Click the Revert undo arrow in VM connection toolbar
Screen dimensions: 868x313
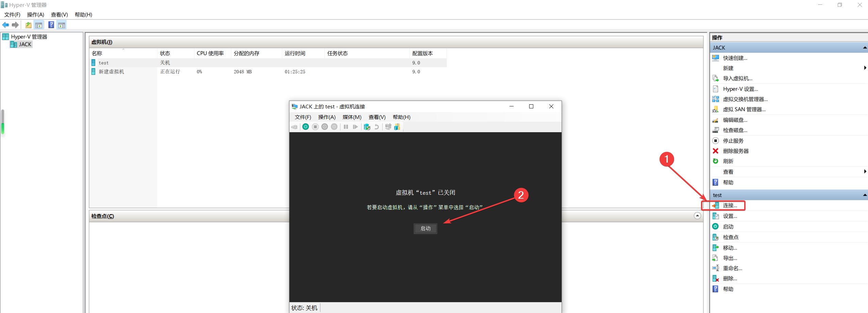377,127
